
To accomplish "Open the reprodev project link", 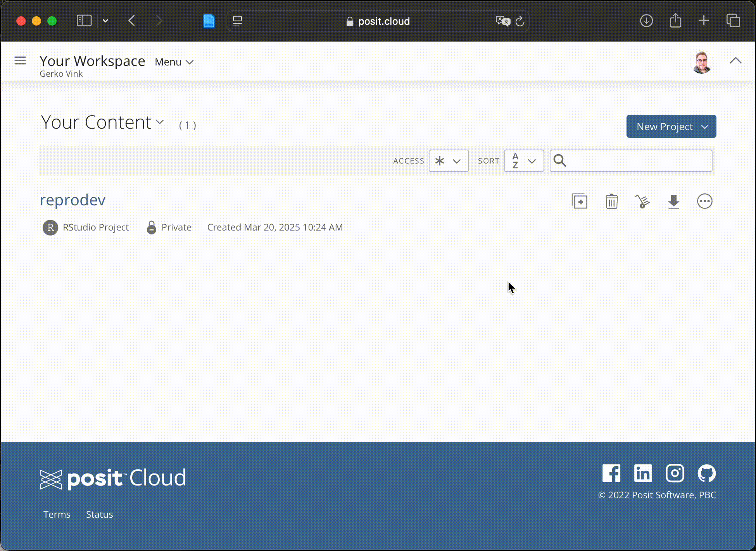I will coord(72,200).
